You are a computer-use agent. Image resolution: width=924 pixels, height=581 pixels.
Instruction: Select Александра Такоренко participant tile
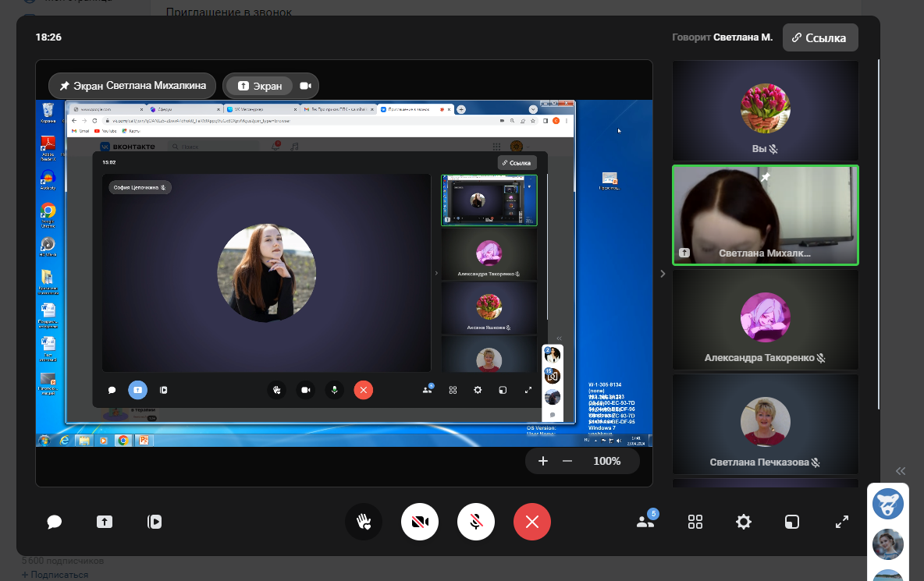[x=765, y=320]
